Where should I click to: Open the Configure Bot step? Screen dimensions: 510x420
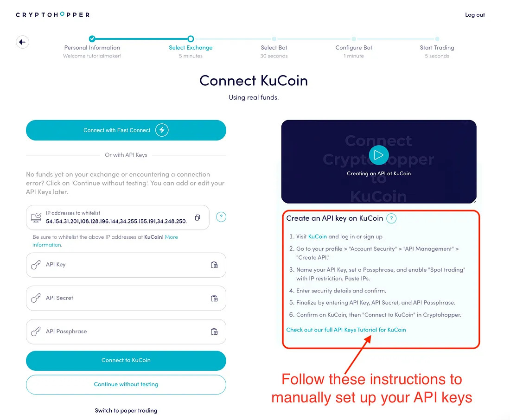tap(354, 48)
